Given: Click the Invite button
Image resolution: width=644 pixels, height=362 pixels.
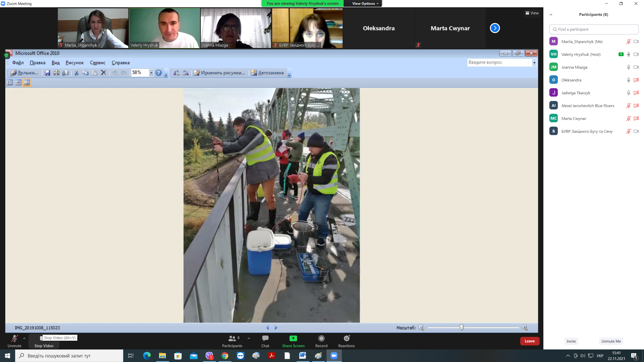Looking at the screenshot, I should 571,341.
